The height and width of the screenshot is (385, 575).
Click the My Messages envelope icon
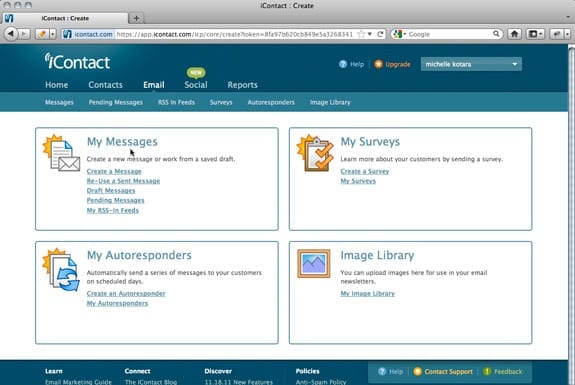61,153
